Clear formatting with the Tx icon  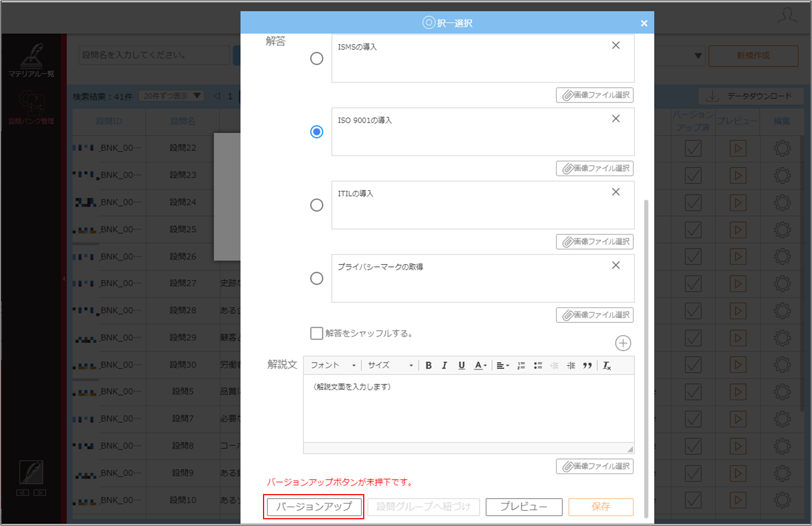(x=607, y=365)
